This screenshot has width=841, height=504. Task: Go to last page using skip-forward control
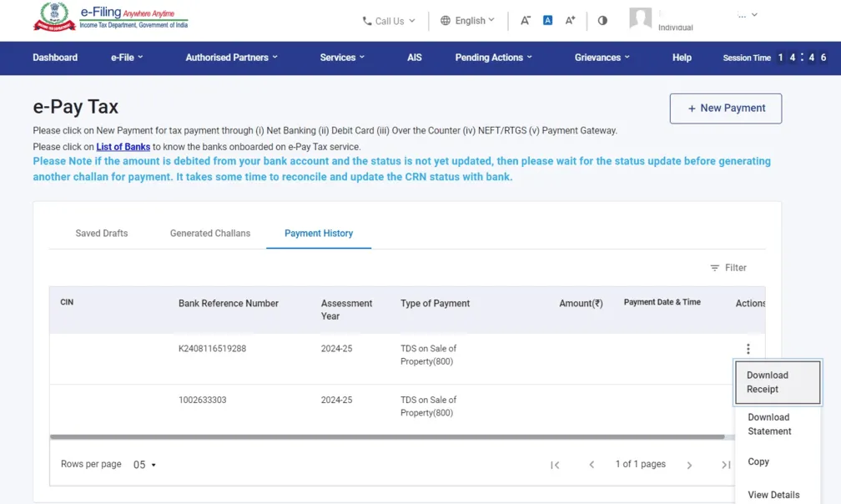(725, 464)
